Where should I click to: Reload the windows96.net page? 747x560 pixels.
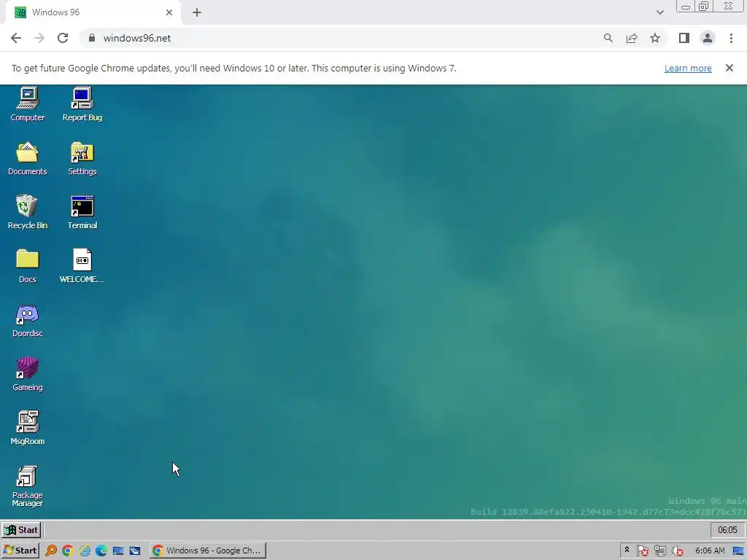point(63,38)
